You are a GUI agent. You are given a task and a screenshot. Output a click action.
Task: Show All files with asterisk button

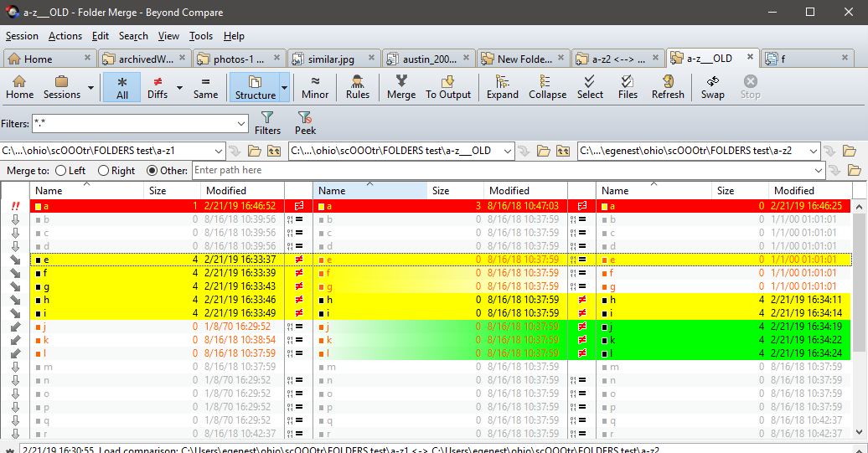121,87
